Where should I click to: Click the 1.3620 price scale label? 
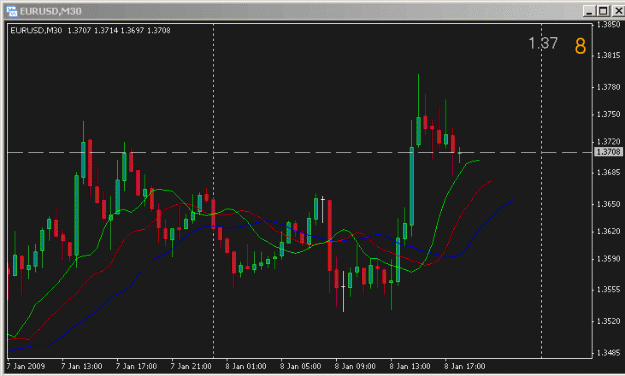(608, 231)
